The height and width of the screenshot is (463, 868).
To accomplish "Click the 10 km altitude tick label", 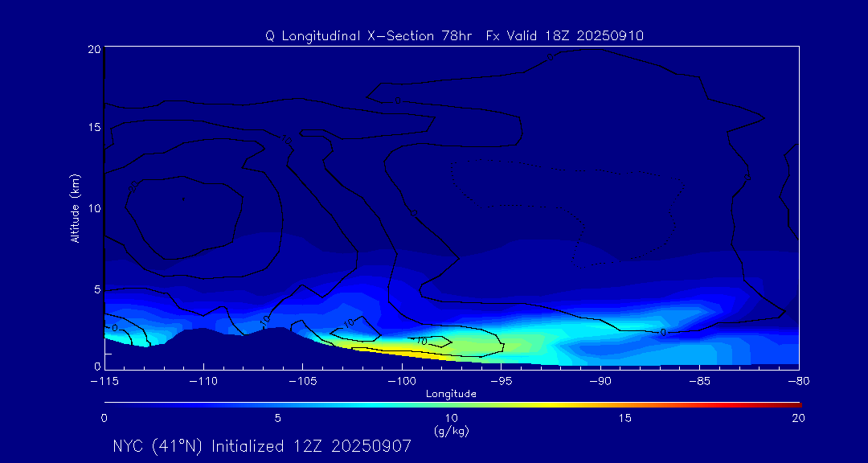I will (x=92, y=208).
